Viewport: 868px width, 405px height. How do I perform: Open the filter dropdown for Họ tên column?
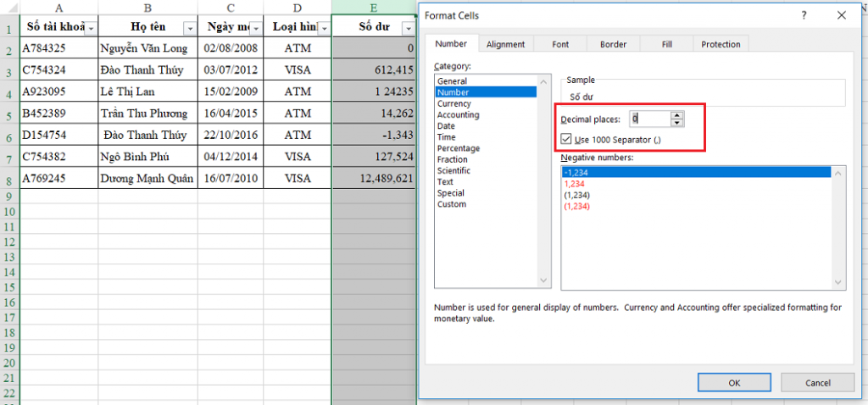(x=190, y=28)
